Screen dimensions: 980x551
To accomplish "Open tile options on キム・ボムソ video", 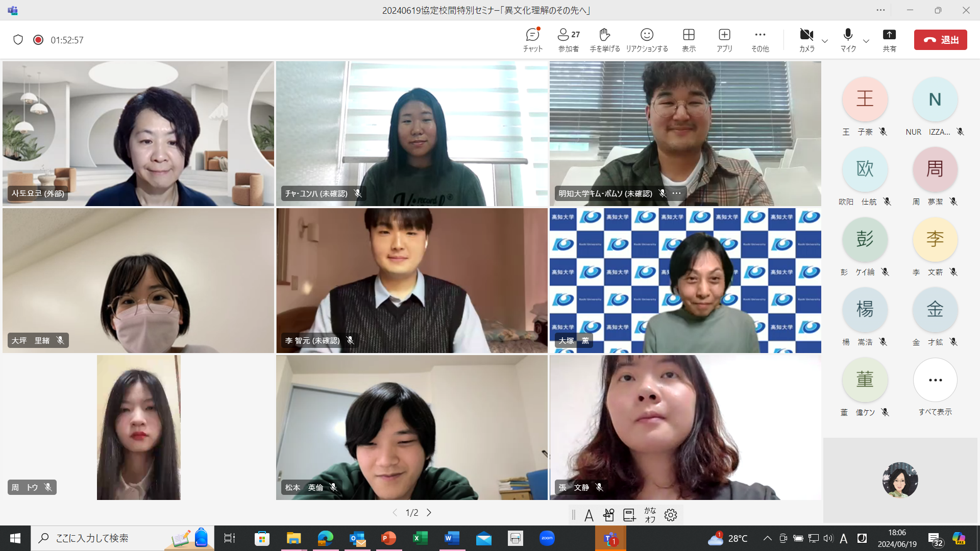I will 676,193.
